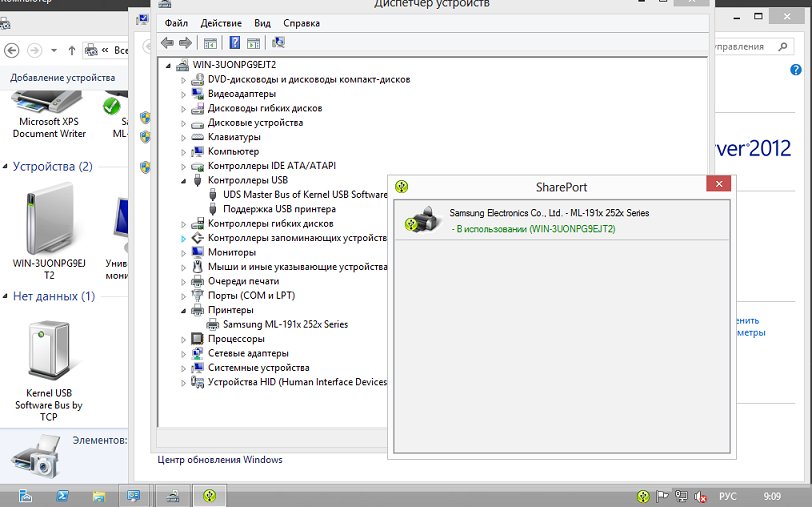Open recent locations dropdown arrow
Screen dimensions: 812x507
(x=54, y=50)
